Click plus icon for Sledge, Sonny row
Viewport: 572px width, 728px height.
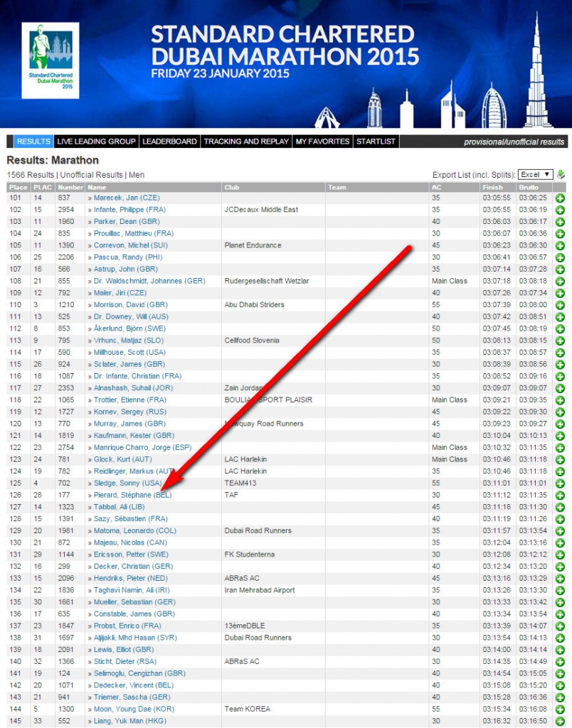click(x=560, y=483)
